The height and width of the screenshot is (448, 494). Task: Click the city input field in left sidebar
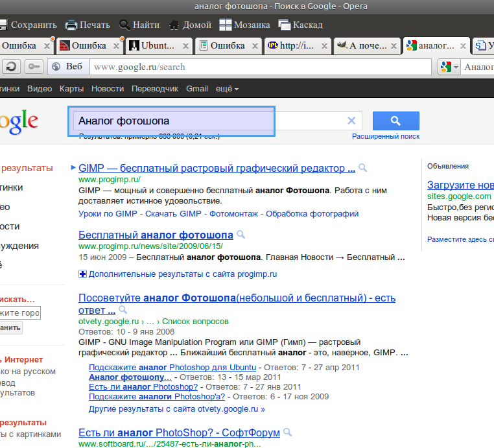pyautogui.click(x=20, y=313)
